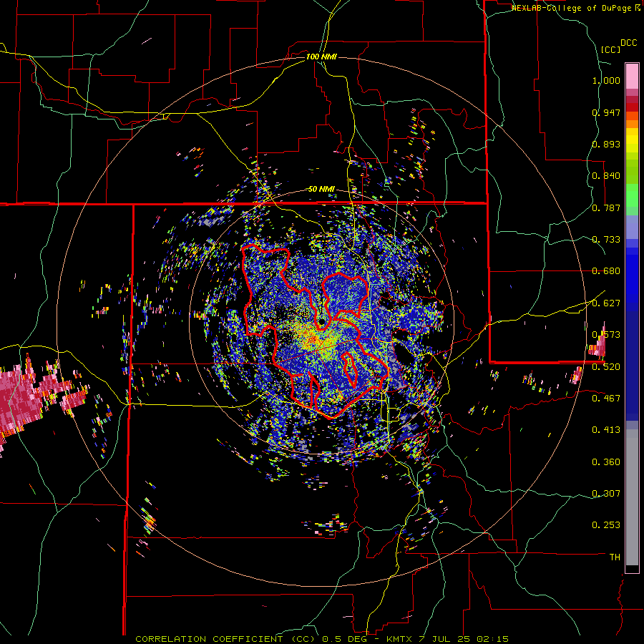Image resolution: width=644 pixels, height=644 pixels.
Task: Click the NEXLAB-College of DuPage credit text
Action: tap(571, 8)
